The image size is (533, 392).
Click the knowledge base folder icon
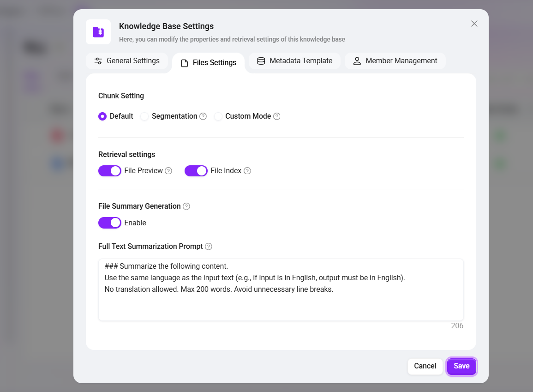coord(98,32)
